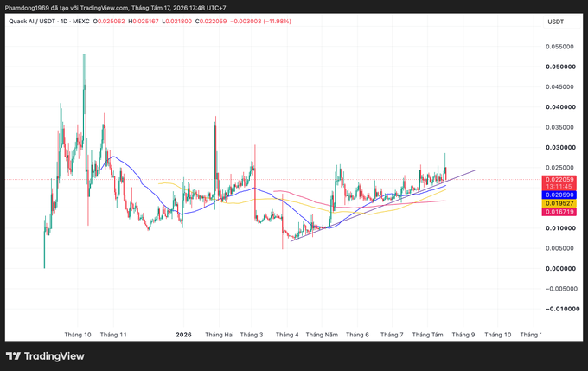Click the Tháng 9 time axis label
Screen dimensions: 588x371
(x=463, y=335)
